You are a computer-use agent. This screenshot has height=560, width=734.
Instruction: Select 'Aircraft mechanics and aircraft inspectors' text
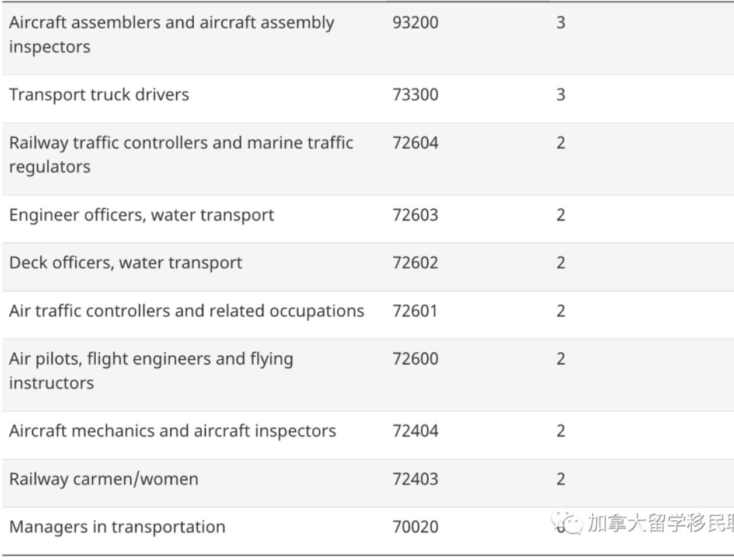[173, 431]
